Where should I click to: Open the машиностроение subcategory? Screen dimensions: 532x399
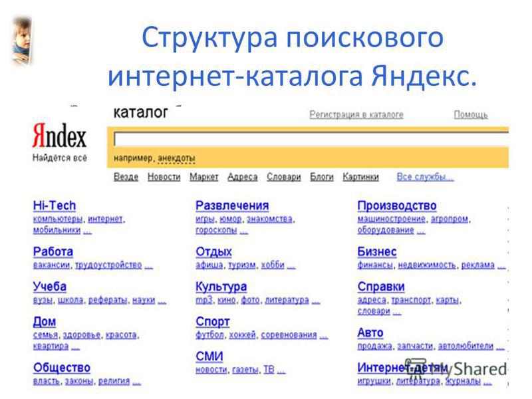392,219
